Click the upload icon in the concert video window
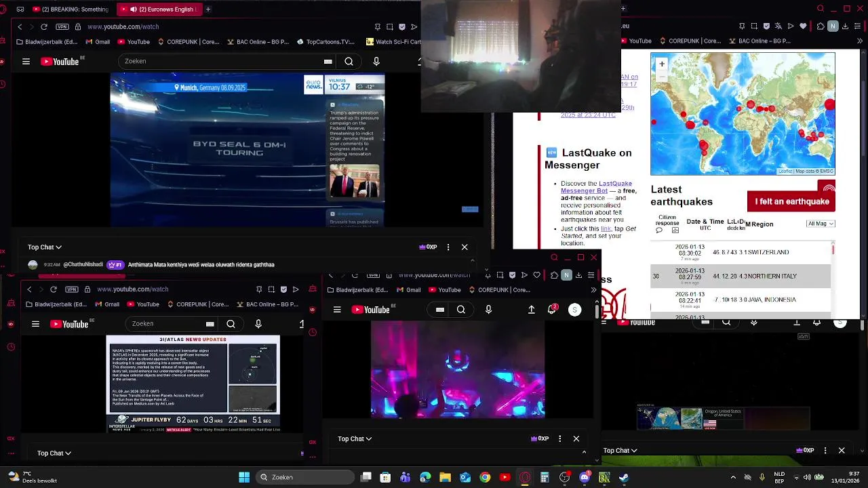 tap(532, 310)
